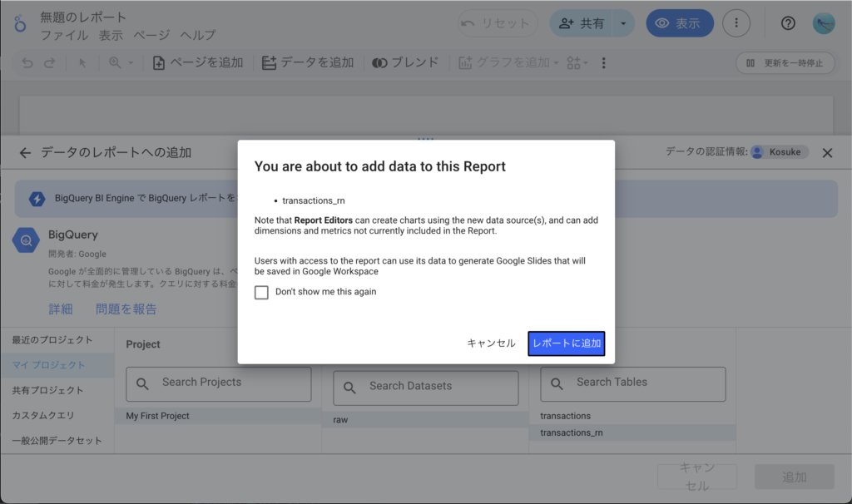The width and height of the screenshot is (852, 504).
Task: Click the user account avatar
Action: click(x=823, y=23)
